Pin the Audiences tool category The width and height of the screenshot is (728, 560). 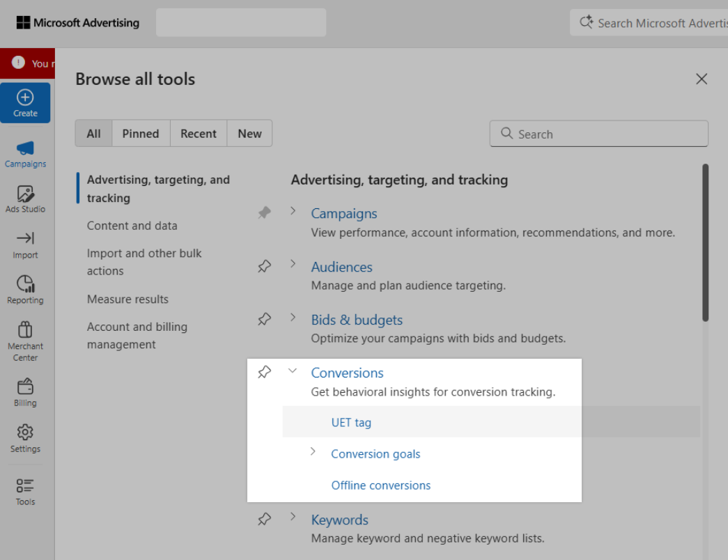(264, 266)
